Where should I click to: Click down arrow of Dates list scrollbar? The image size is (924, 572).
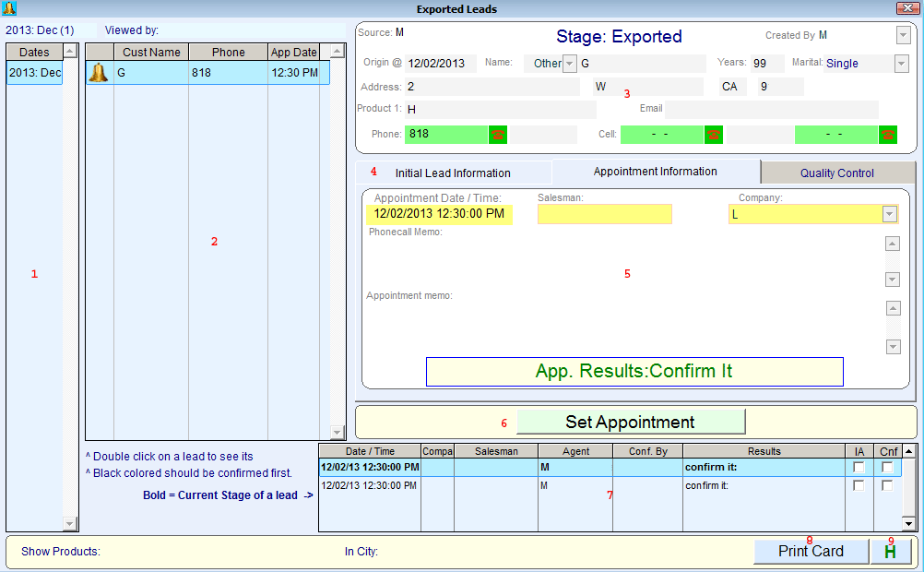click(70, 523)
